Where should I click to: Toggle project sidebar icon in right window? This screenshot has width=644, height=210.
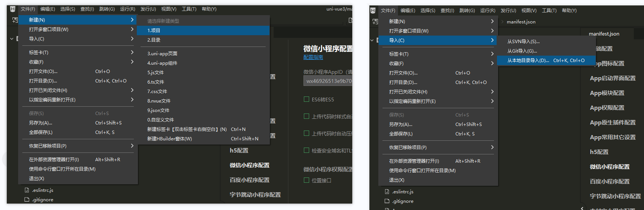coord(375,22)
